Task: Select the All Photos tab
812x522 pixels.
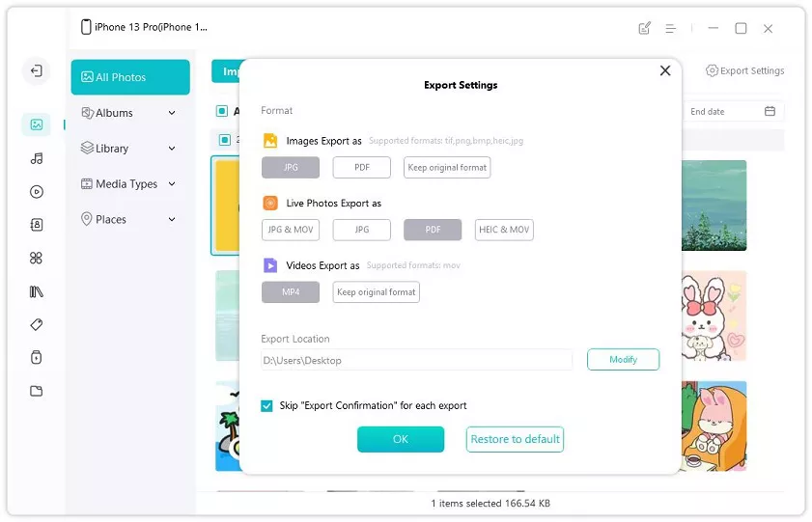Action: [x=130, y=77]
